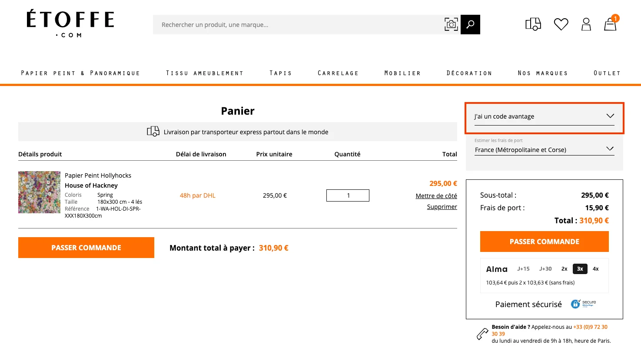This screenshot has height=364, width=641.
Task: Open the delivery truck icon in header
Action: 533,24
